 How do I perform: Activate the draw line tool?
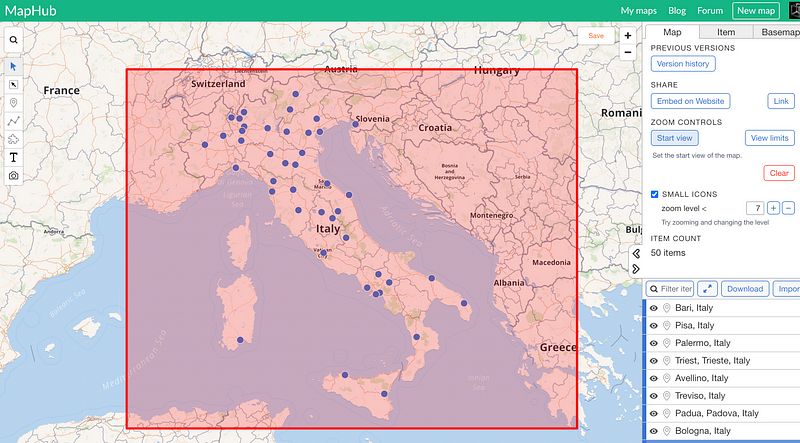point(14,120)
